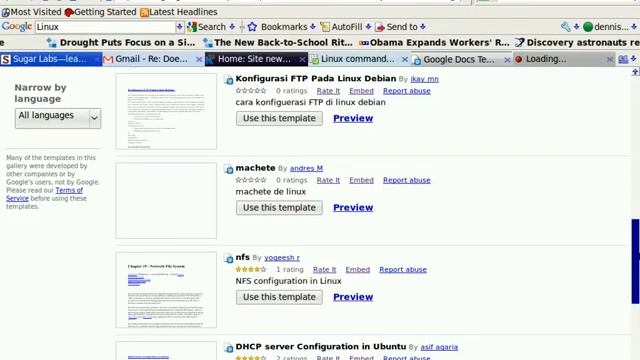Image resolution: width=640 pixels, height=360 pixels.
Task: Click the document icon beside Konfigurasi FTP title
Action: point(229,80)
